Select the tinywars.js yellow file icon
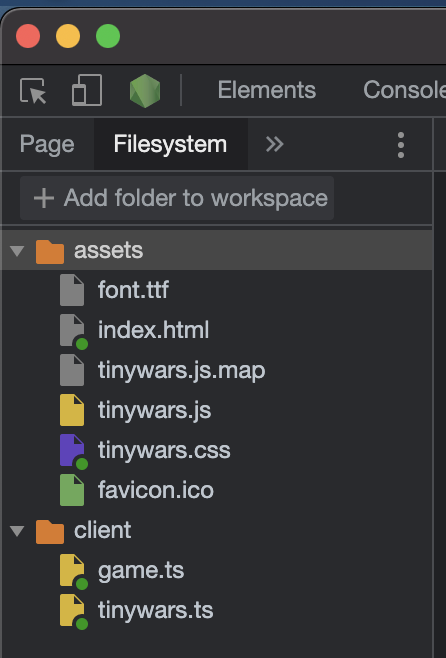446x658 pixels. (x=72, y=410)
